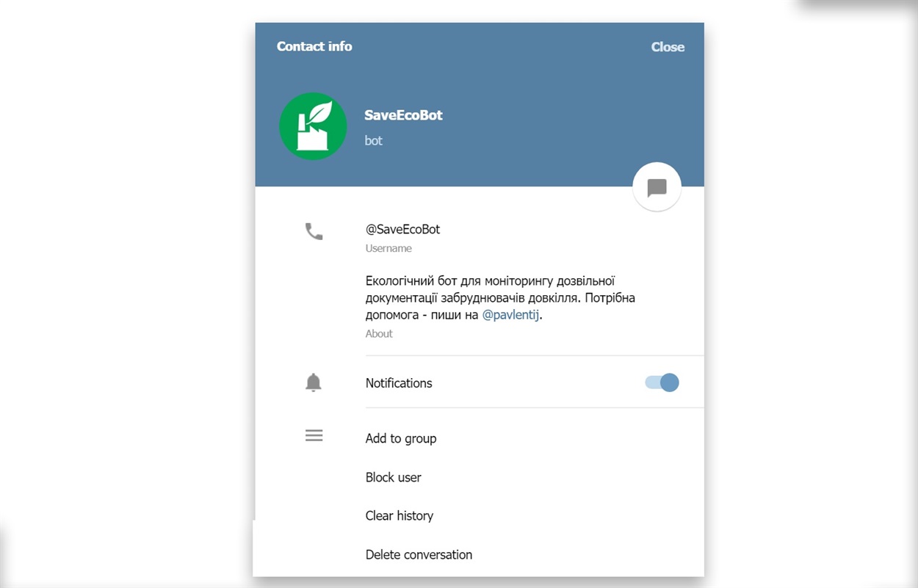This screenshot has height=588, width=918.
Task: Close the Contact info panel
Action: (x=668, y=47)
